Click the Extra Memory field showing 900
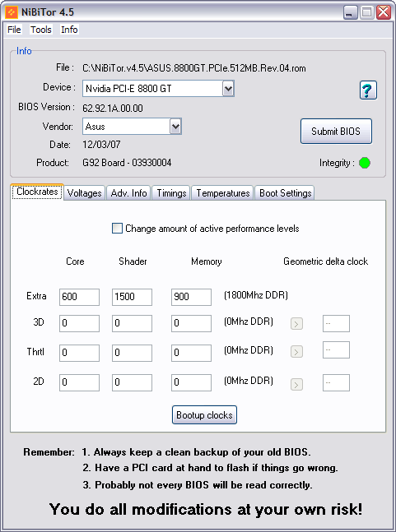 pyautogui.click(x=191, y=297)
